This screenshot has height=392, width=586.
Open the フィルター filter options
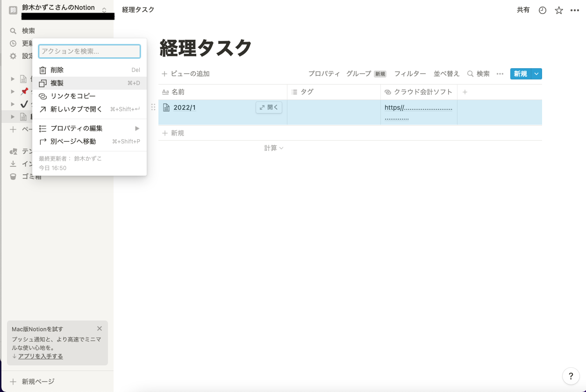[410, 74]
